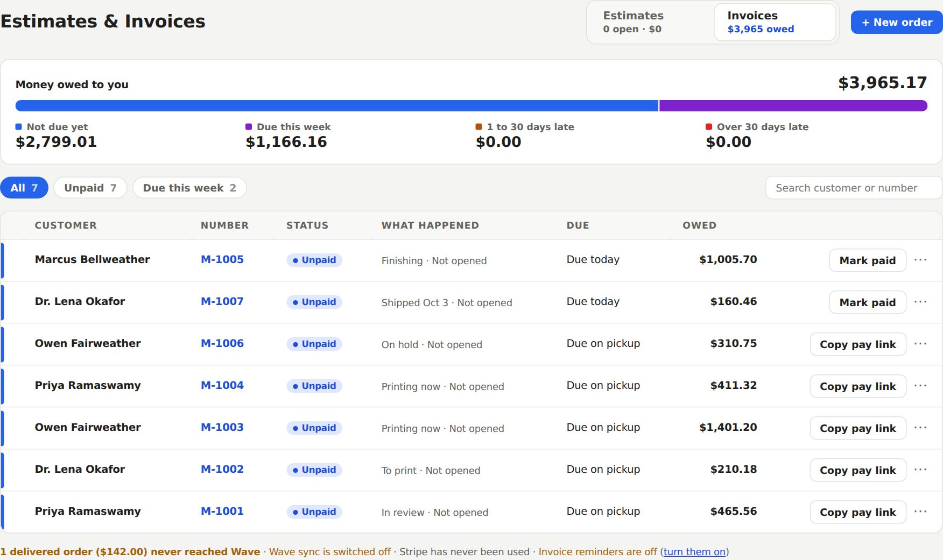Click Unpaid status badge for M-1005
The height and width of the screenshot is (560, 943).
coord(314,260)
